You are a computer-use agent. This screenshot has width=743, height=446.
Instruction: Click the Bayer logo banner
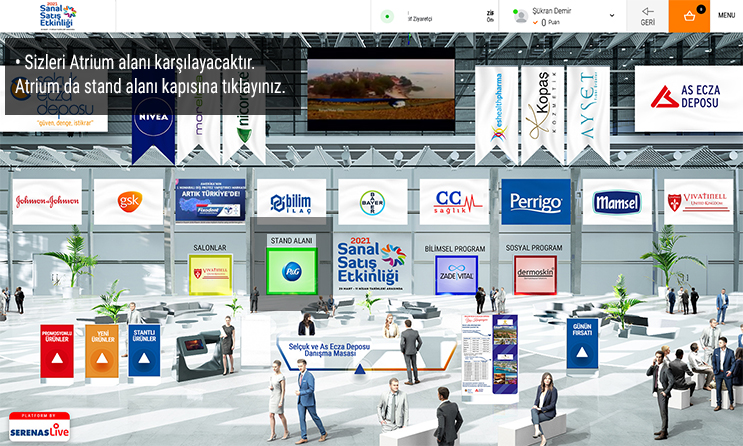click(372, 202)
